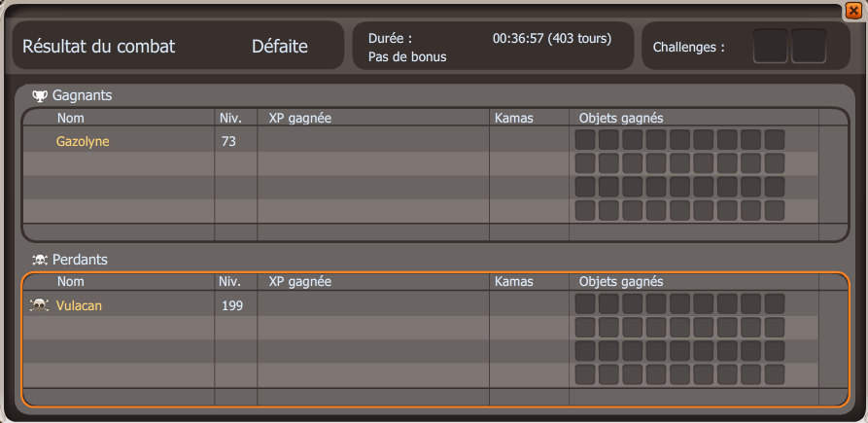Click Kamas header in Gagnants table
This screenshot has width=868, height=423.
514,118
